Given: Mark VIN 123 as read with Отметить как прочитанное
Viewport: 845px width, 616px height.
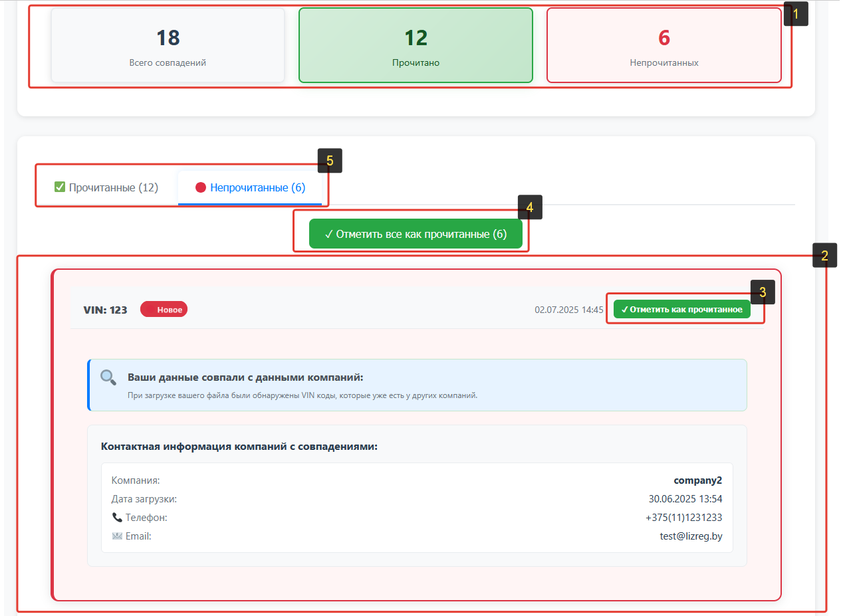Looking at the screenshot, I should tap(681, 310).
